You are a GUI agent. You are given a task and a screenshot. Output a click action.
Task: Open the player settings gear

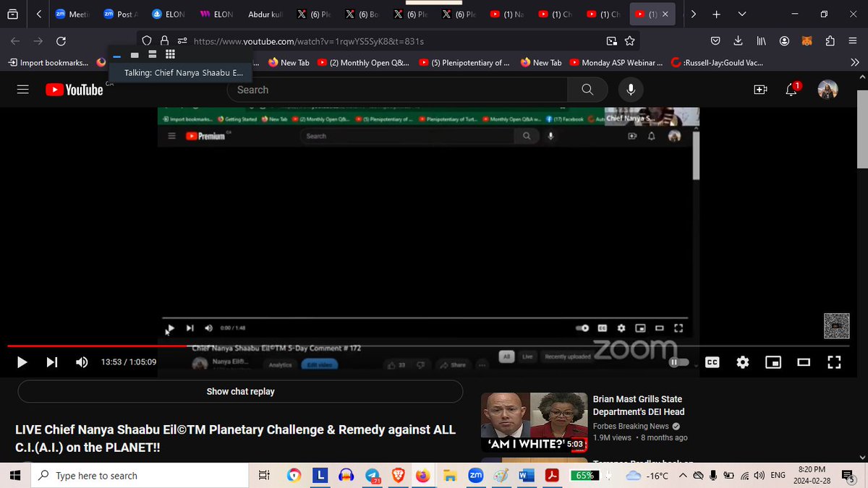(743, 362)
